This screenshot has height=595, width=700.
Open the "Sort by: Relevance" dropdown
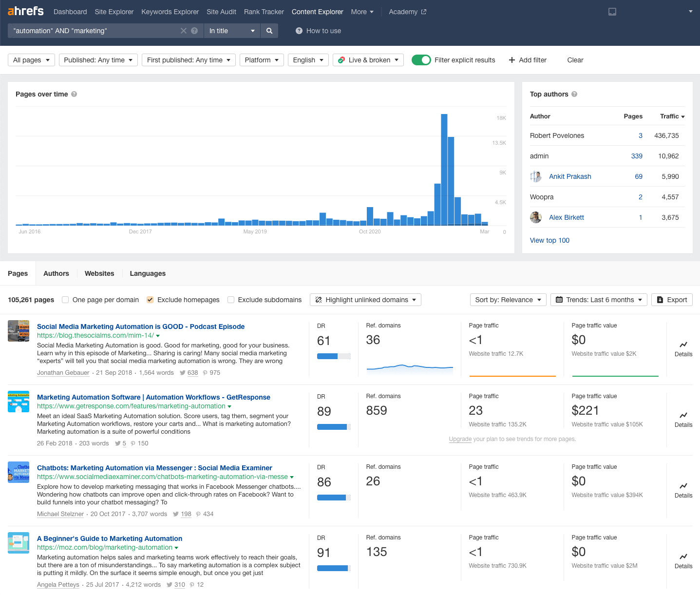[508, 300]
